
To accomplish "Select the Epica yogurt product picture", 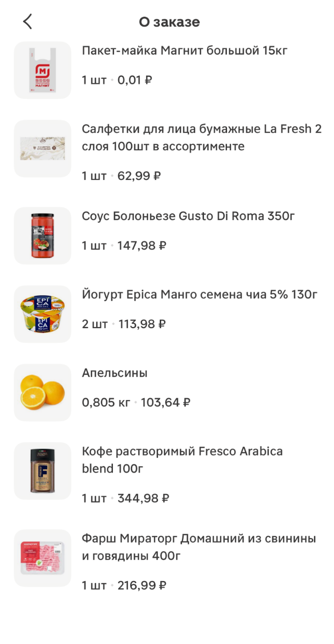I will 42,314.
